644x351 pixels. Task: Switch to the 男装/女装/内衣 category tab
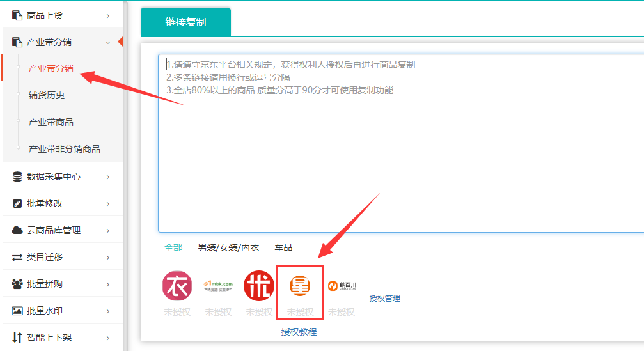pyautogui.click(x=228, y=247)
